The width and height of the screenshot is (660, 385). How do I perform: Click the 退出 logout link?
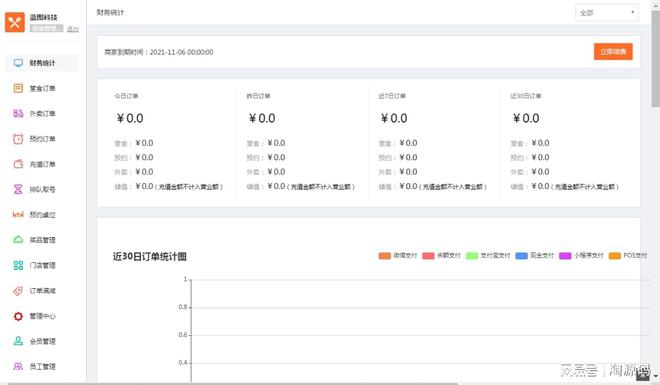pos(73,29)
